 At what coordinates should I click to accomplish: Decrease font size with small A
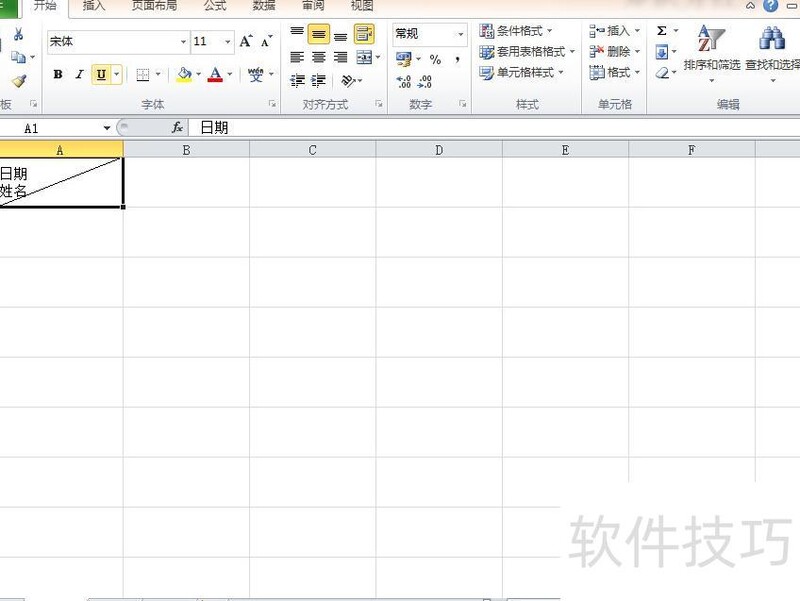(x=267, y=41)
